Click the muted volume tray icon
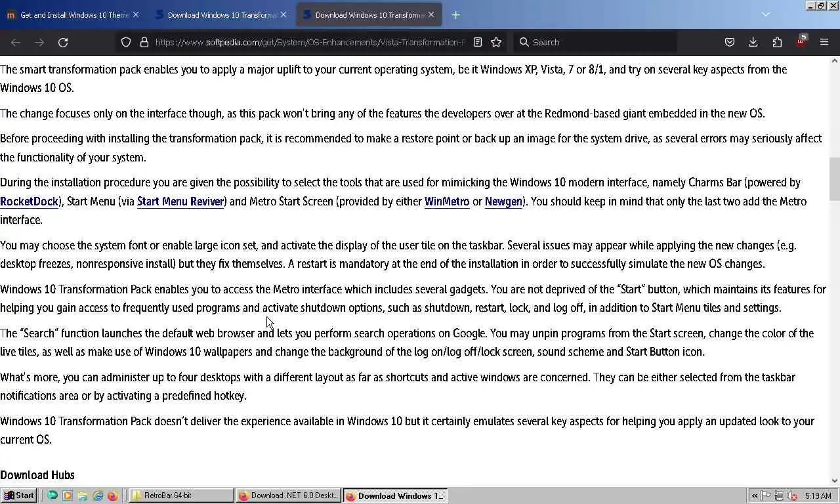Viewport: 840px width, 504px height. (792, 495)
